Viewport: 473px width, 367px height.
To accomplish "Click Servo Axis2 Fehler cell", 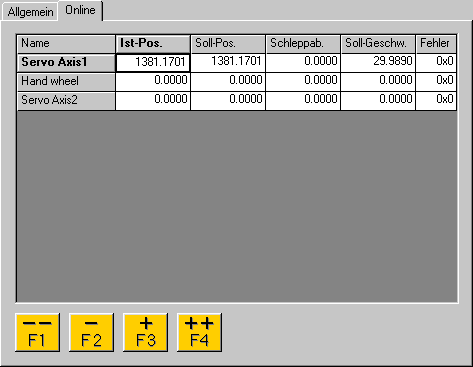I will (436, 101).
